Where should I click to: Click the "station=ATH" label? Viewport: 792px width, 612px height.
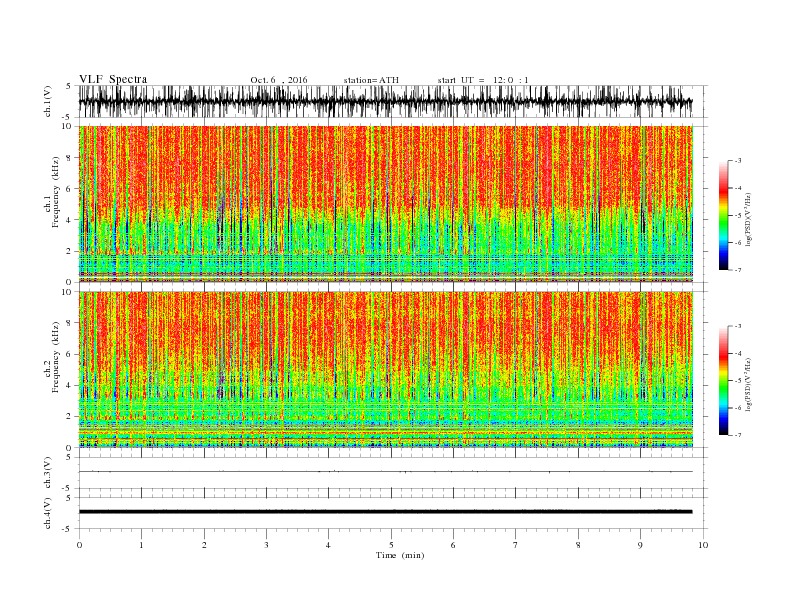tap(371, 80)
